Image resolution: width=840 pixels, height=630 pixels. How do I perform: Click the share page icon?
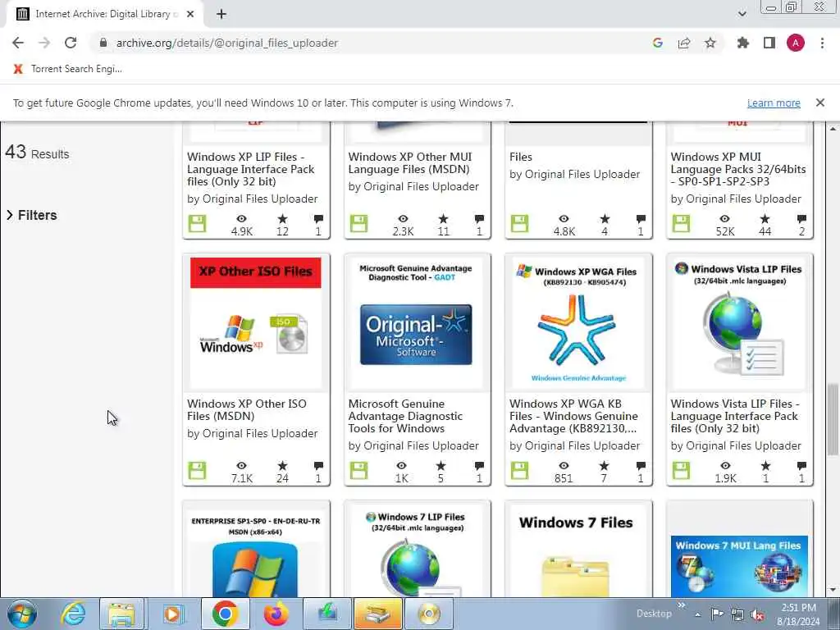tap(684, 43)
